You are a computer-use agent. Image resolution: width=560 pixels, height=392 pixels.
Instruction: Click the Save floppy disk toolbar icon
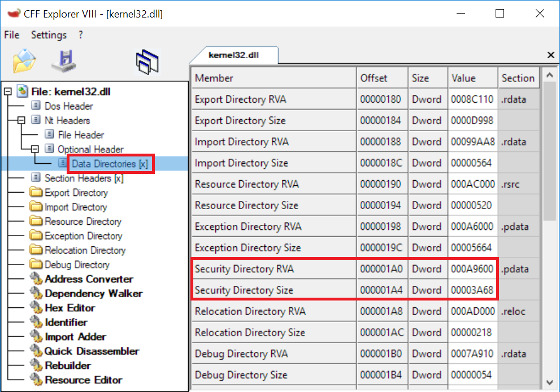click(x=64, y=61)
